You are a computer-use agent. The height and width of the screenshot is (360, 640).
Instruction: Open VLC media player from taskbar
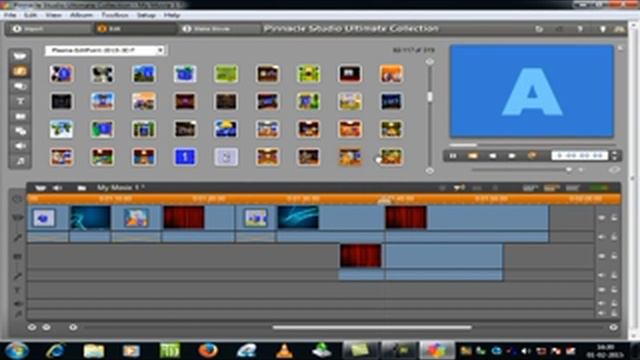pyautogui.click(x=284, y=350)
